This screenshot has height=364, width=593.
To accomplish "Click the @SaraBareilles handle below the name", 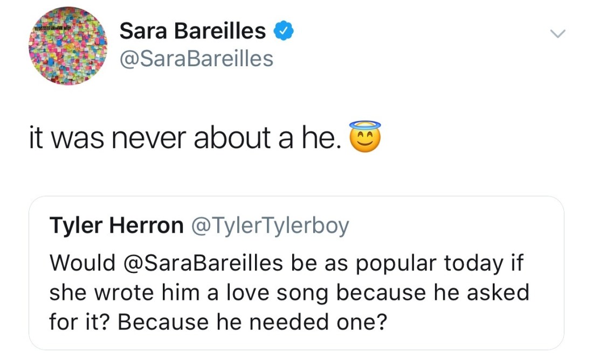I will click(196, 59).
